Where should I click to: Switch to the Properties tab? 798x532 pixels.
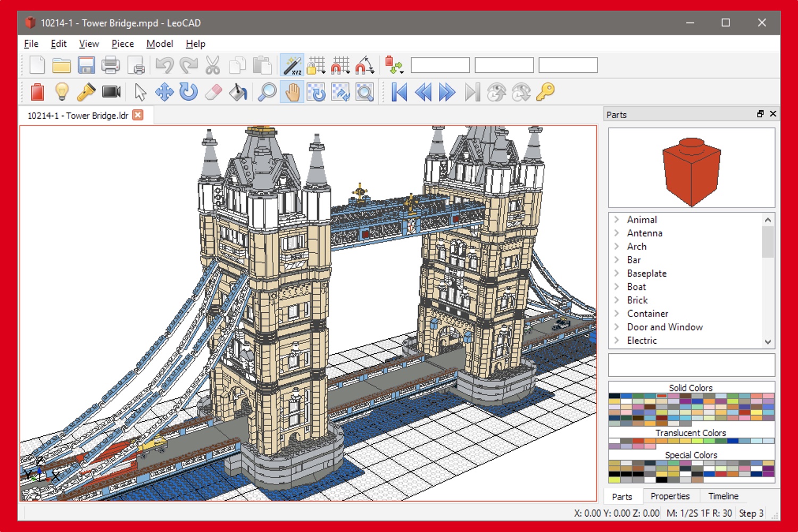click(x=670, y=496)
